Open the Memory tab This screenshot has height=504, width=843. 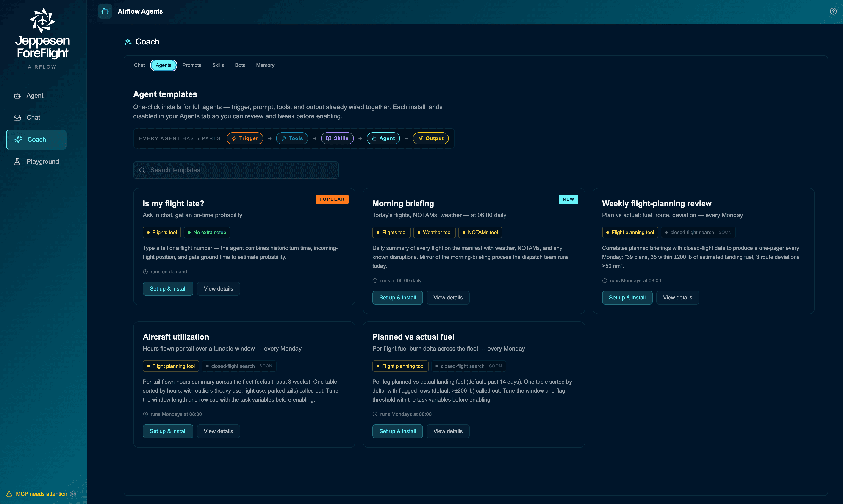265,65
